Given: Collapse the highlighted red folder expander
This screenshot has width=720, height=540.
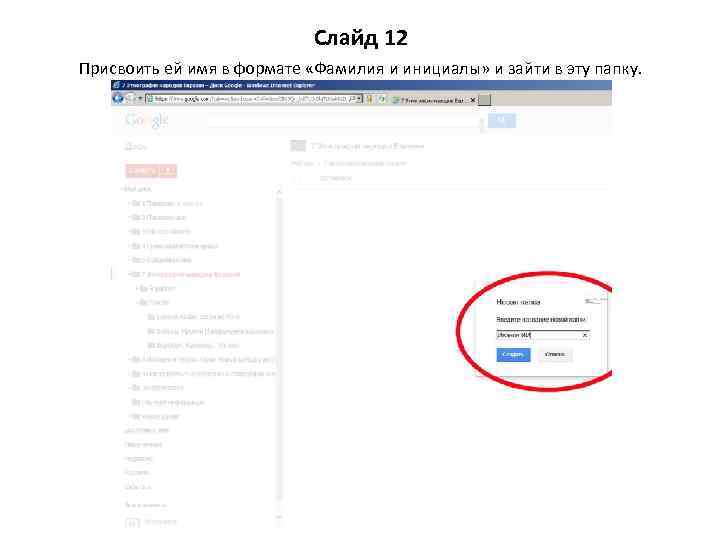Looking at the screenshot, I should pyautogui.click(x=130, y=274).
